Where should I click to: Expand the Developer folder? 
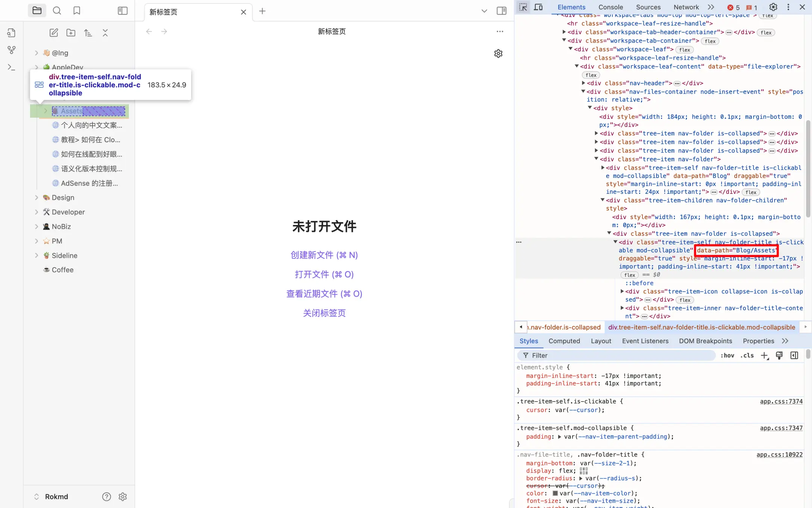36,212
